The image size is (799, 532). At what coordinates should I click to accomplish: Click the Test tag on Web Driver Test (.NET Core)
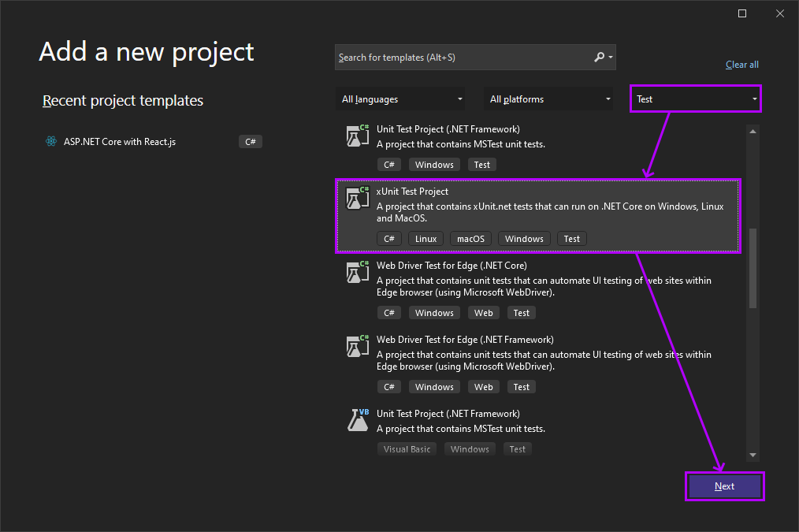pyautogui.click(x=522, y=313)
